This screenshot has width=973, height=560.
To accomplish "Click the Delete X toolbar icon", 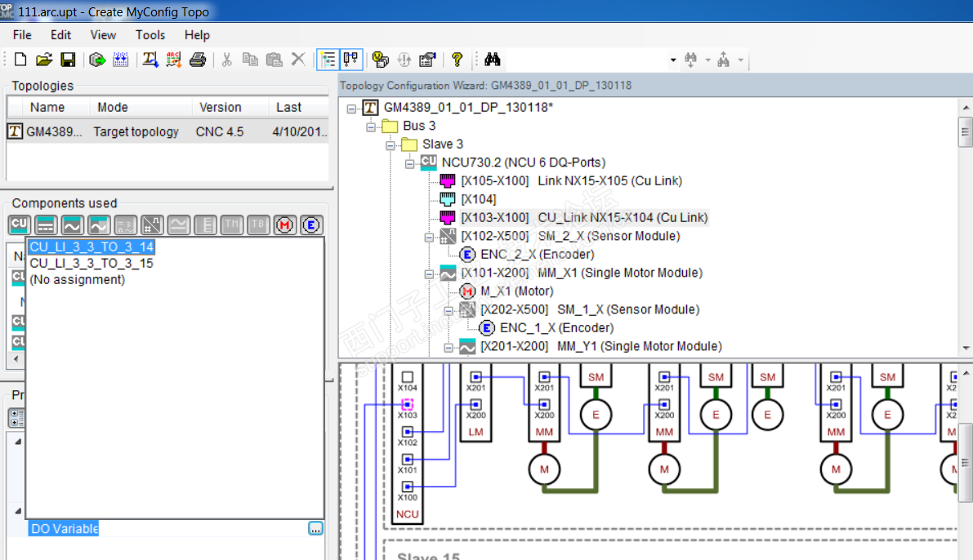I will tap(298, 60).
